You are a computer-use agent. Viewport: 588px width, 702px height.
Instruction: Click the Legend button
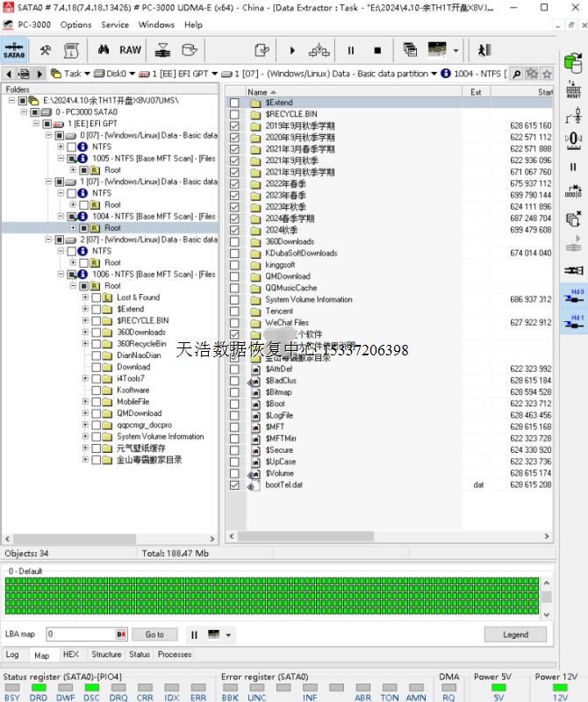click(x=515, y=634)
